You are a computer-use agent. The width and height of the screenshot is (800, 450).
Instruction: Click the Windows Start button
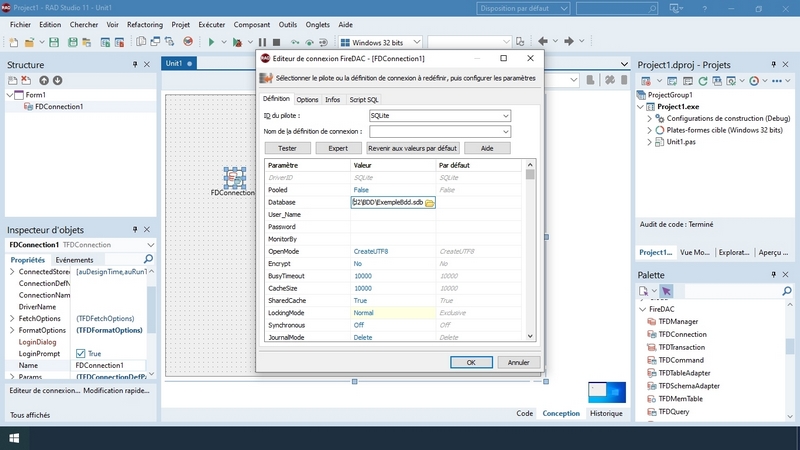coord(15,438)
